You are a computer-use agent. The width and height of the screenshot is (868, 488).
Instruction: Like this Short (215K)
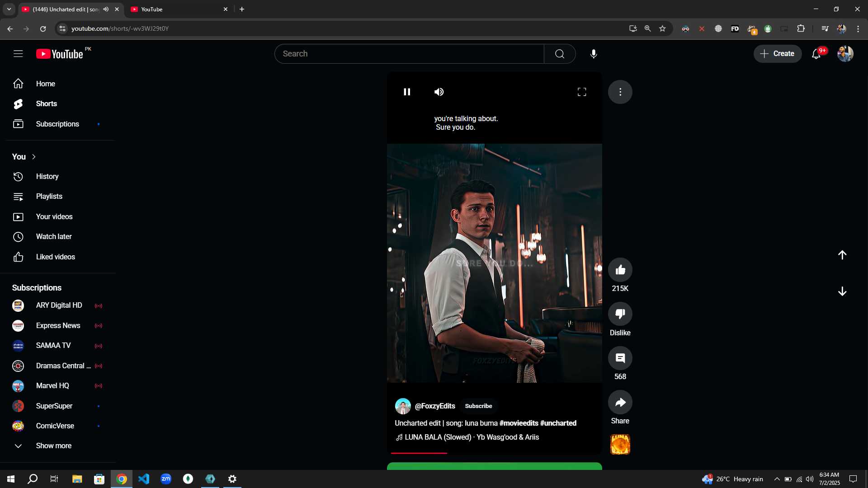pyautogui.click(x=620, y=270)
